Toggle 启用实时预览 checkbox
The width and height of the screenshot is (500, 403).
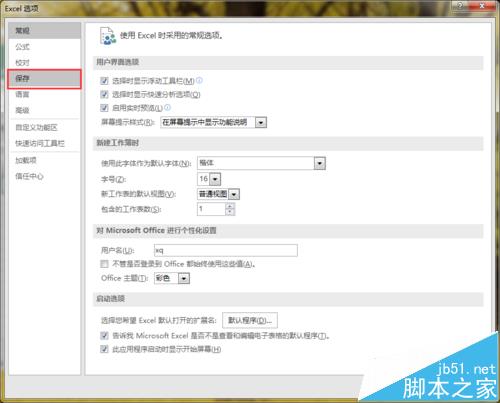tap(104, 107)
